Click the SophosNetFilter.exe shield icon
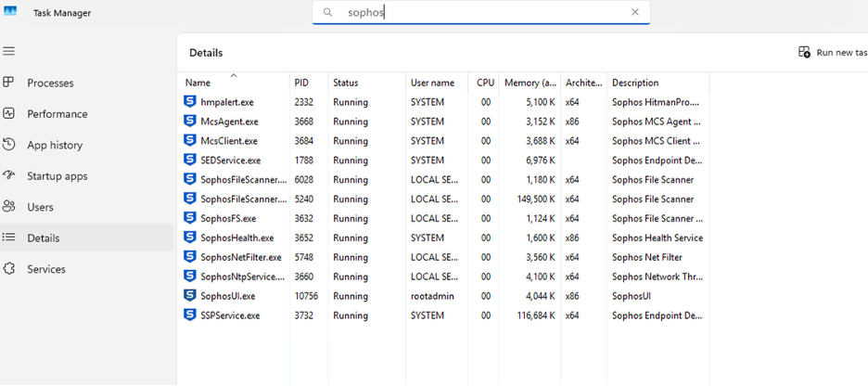Viewport: 868px width, 386px height. [190, 256]
